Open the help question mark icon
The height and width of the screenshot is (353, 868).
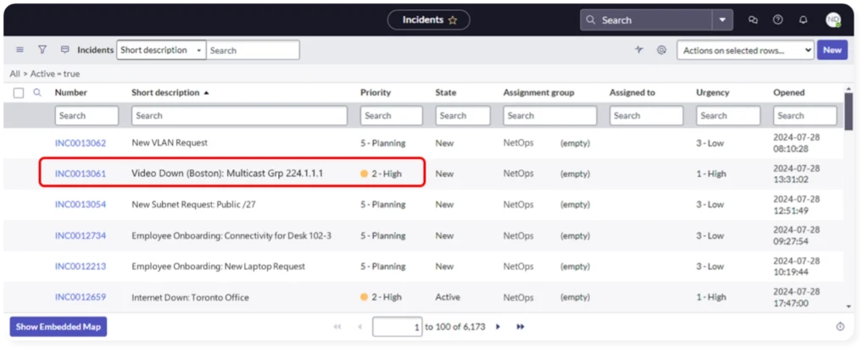click(x=778, y=20)
